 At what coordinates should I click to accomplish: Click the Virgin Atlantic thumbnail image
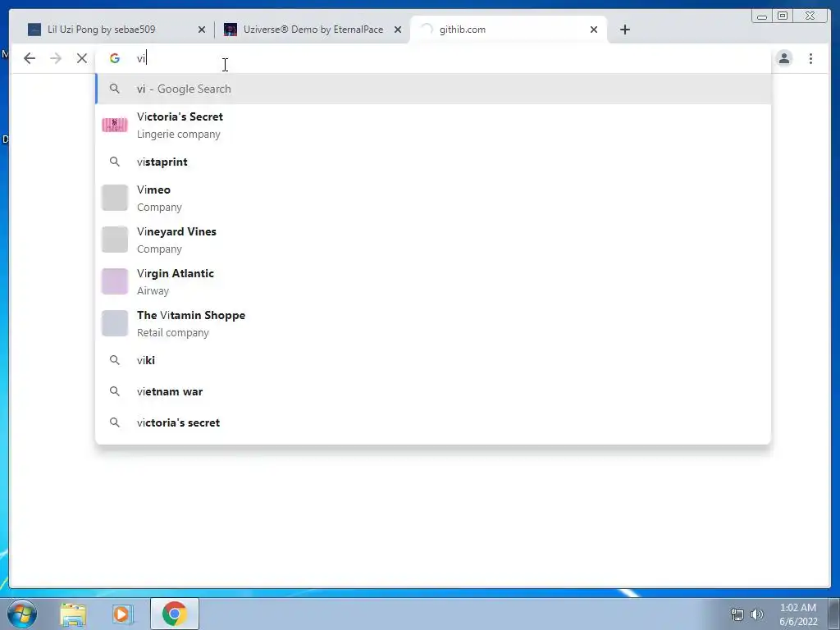pos(115,281)
